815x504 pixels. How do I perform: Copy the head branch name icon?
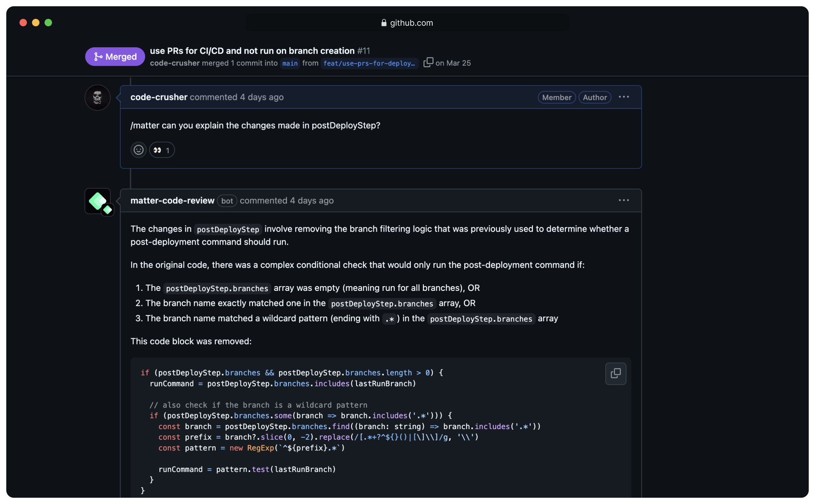428,62
